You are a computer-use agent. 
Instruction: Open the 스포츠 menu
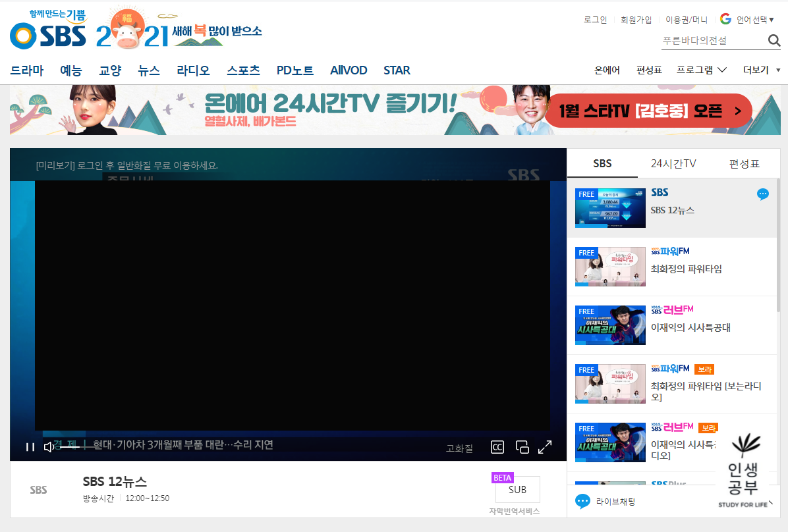click(x=243, y=70)
